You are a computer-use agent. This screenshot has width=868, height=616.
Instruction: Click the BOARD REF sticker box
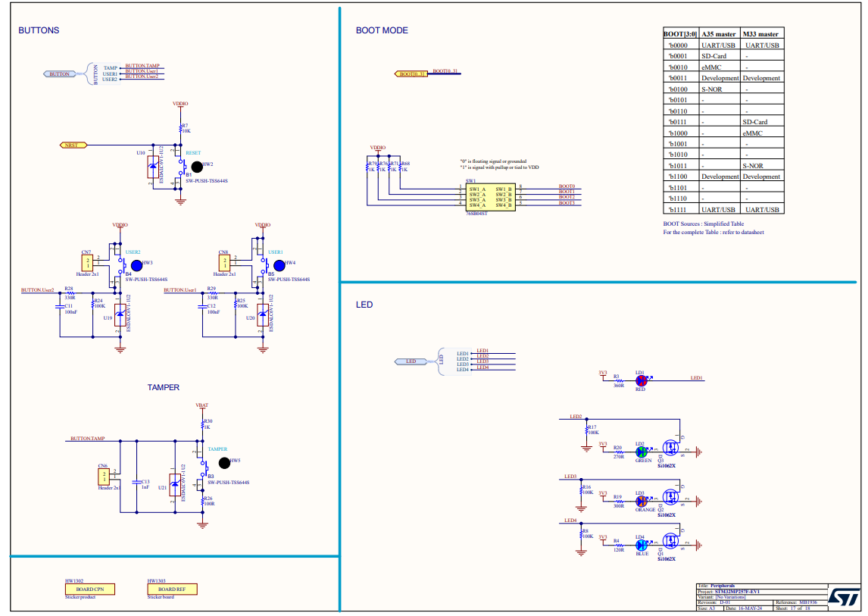click(x=172, y=589)
